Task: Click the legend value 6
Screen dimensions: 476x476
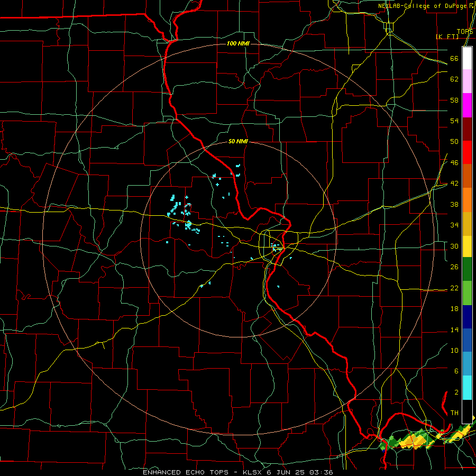Action: pos(456,371)
